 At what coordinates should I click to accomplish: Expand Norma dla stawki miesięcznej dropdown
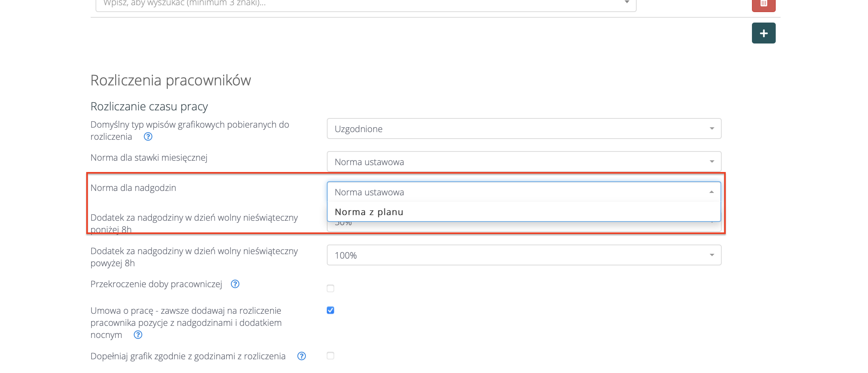click(523, 162)
